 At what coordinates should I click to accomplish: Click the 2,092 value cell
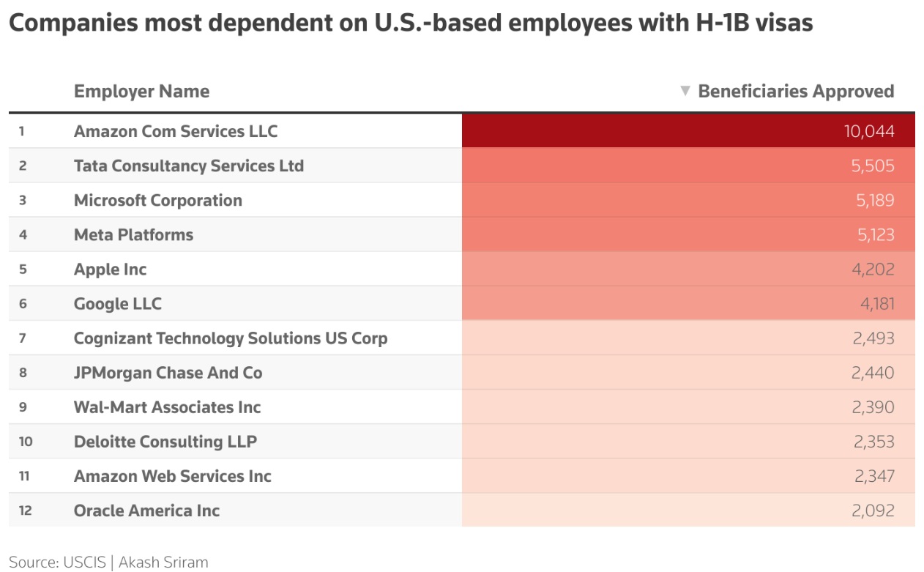688,510
